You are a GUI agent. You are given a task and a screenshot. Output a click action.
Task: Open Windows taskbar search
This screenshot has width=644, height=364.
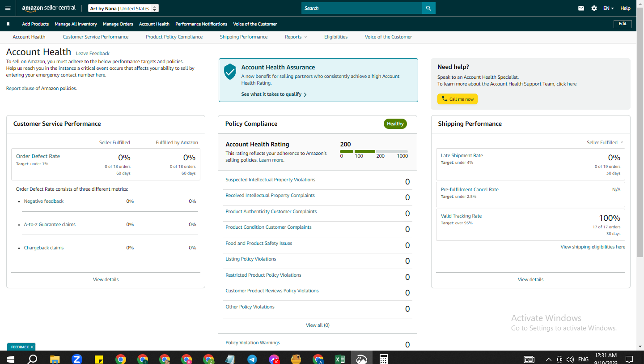33,359
